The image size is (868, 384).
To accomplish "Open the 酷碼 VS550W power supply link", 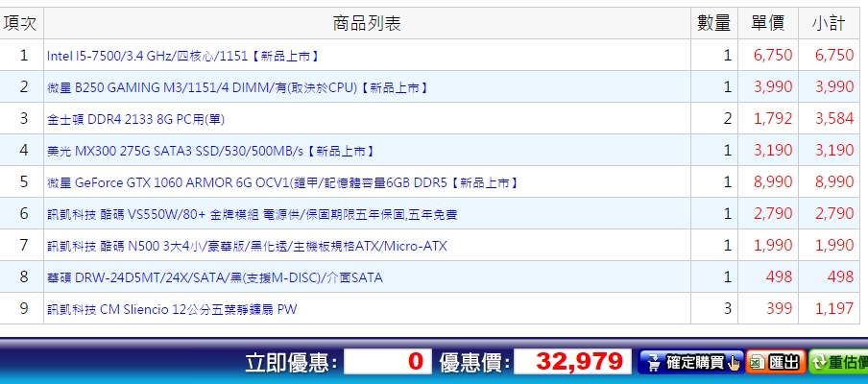I will pyautogui.click(x=252, y=214).
